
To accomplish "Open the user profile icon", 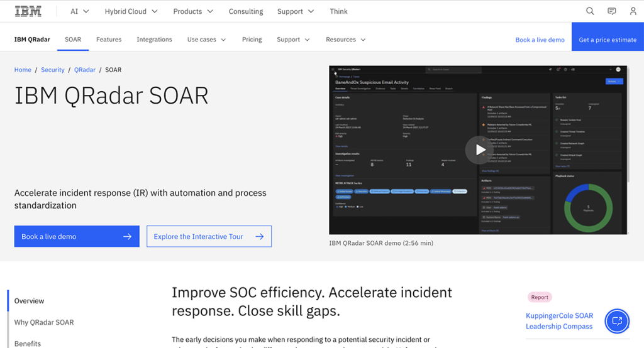I will pyautogui.click(x=633, y=11).
